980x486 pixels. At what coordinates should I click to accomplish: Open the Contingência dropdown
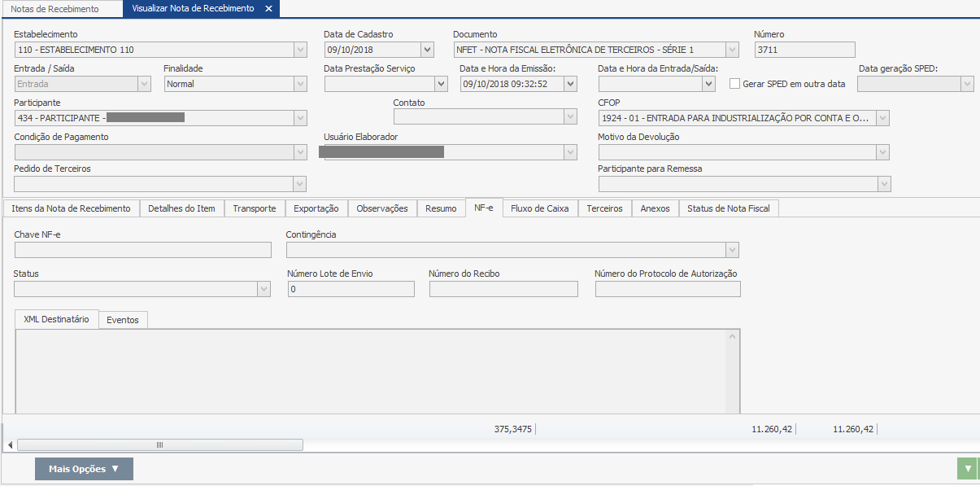pyautogui.click(x=732, y=250)
